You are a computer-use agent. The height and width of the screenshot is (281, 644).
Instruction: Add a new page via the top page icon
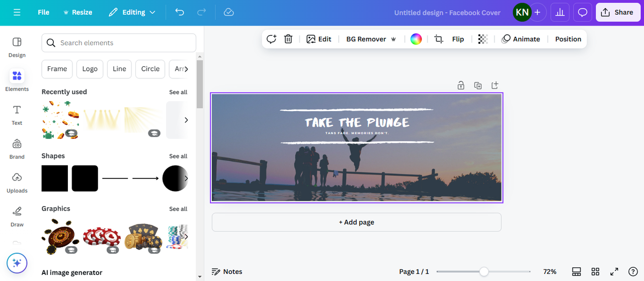[495, 85]
